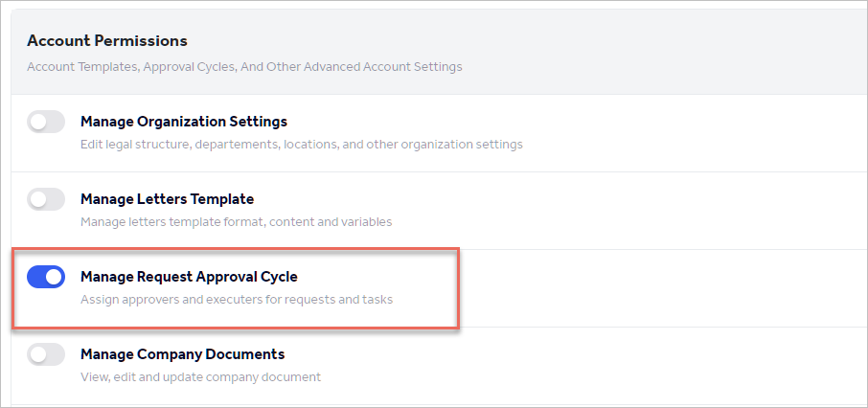This screenshot has width=868, height=408.
Task: Click the Account Templates, Approval Cycles subtitle text
Action: (244, 67)
